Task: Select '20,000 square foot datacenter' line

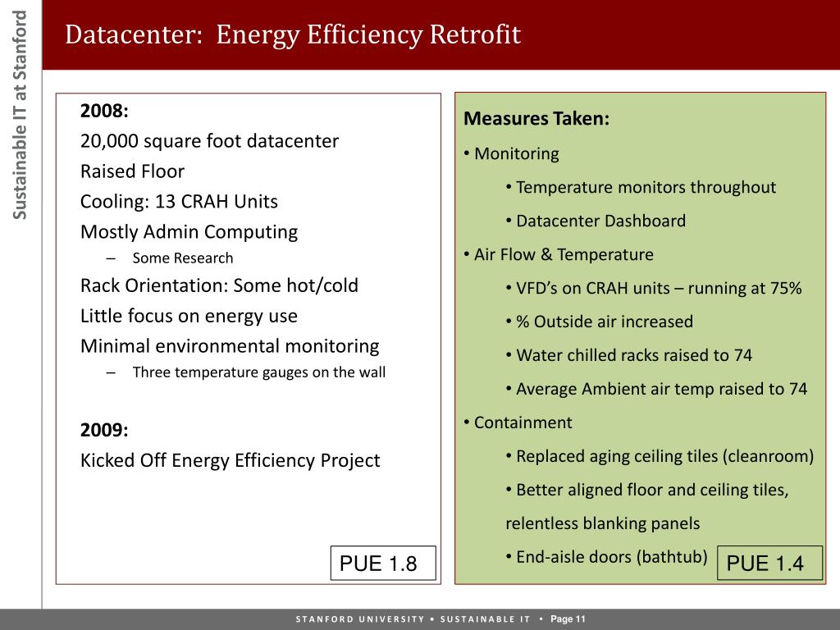Action: 209,141
